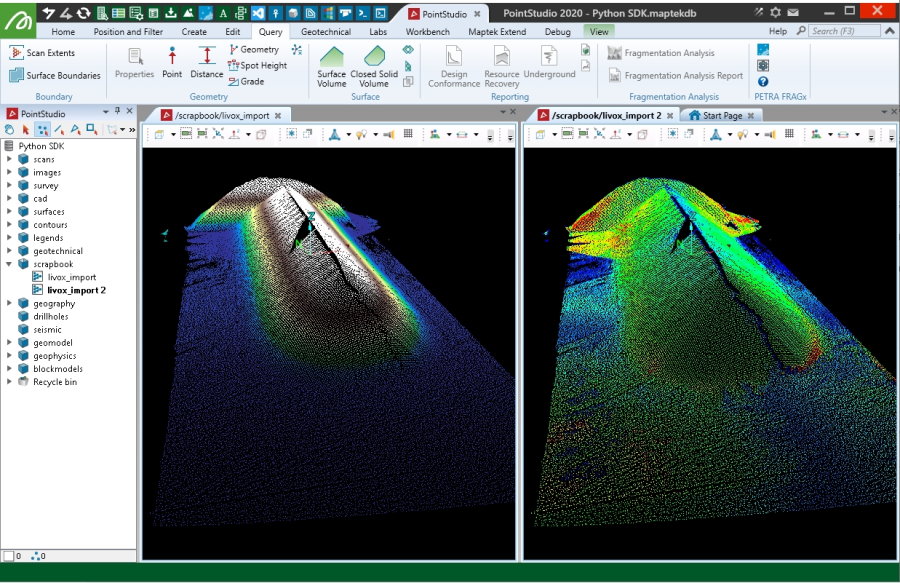900x583 pixels.
Task: Expand the Recycle bin node
Action: point(9,381)
